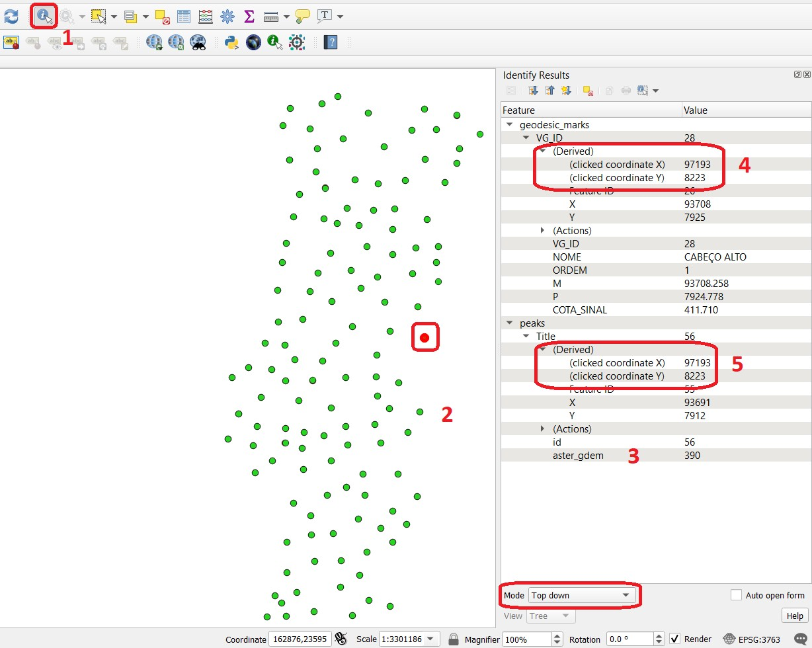Open the Mode dropdown showing Top down

[x=582, y=595]
